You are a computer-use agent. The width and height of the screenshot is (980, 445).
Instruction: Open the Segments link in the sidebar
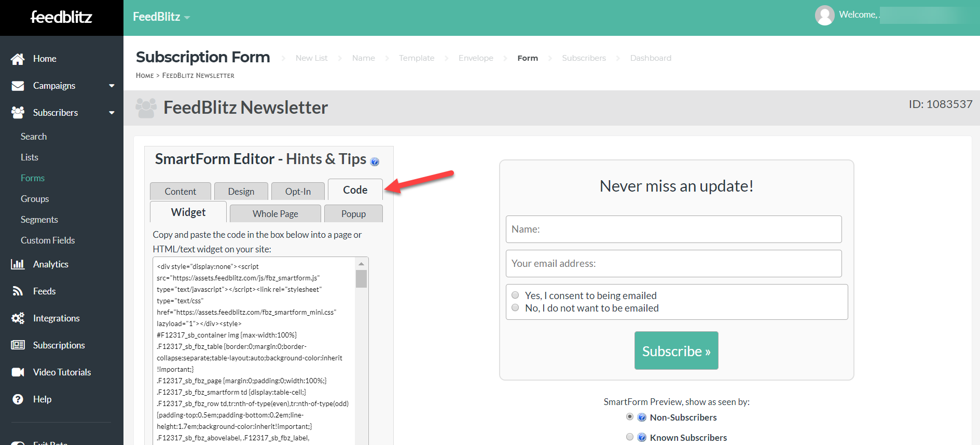point(39,220)
